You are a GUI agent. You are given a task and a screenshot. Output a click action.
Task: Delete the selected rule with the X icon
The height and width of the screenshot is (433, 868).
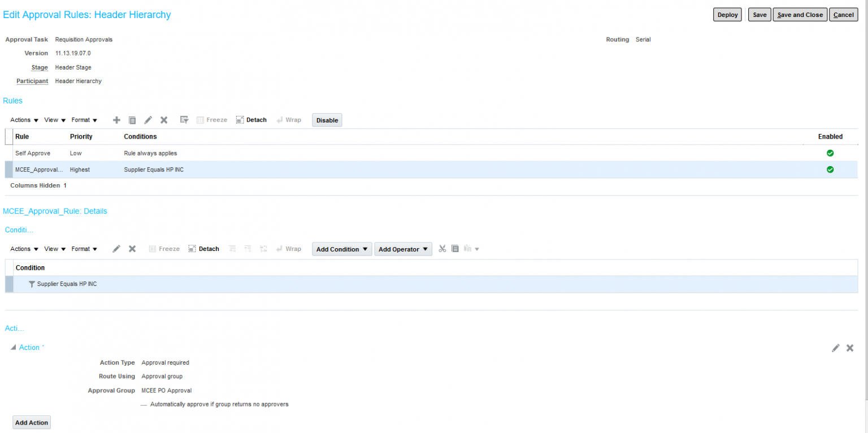click(x=163, y=120)
